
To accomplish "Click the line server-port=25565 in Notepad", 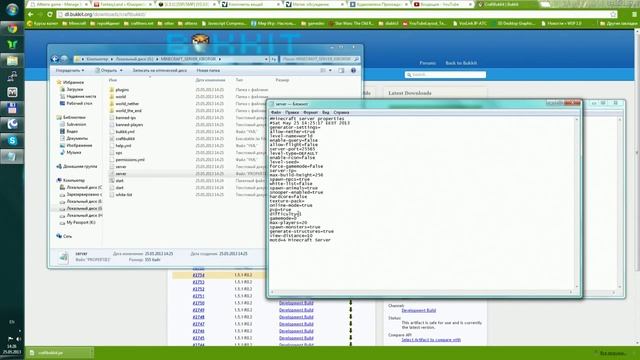I will pyautogui.click(x=292, y=149).
